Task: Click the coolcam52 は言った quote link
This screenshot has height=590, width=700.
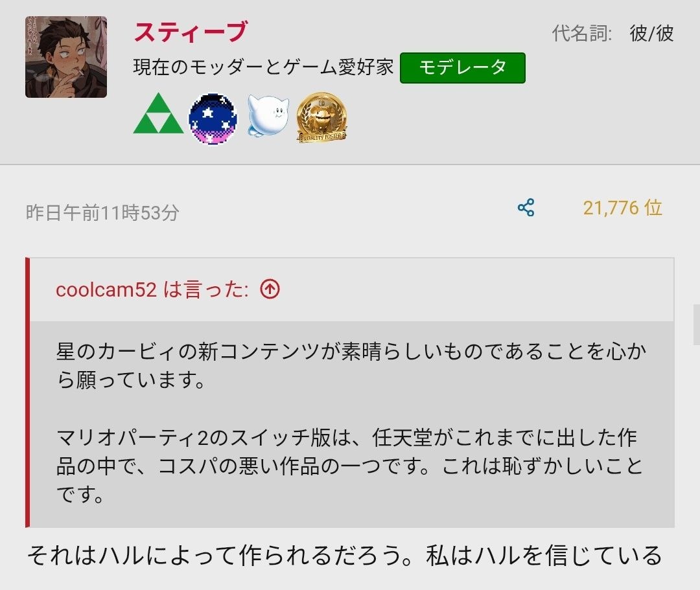Action: click(152, 289)
